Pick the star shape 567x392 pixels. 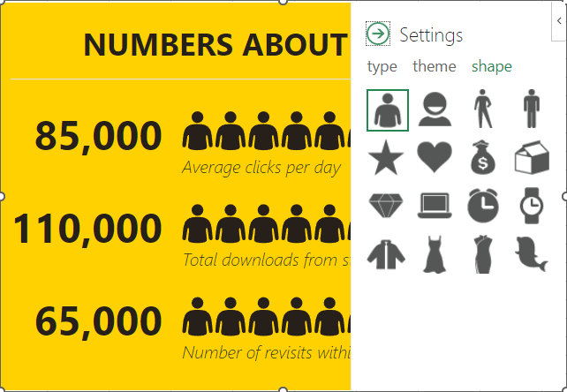coord(387,157)
